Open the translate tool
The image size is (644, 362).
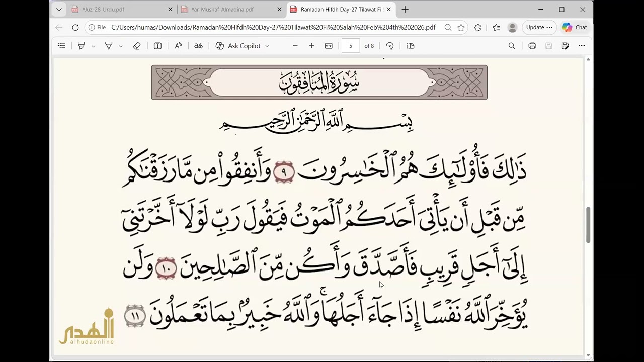pyautogui.click(x=198, y=46)
